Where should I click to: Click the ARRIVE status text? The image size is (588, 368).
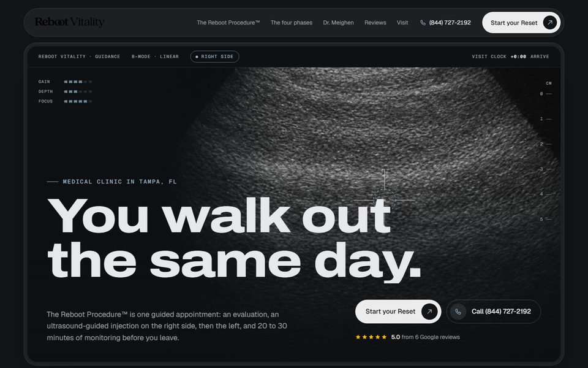point(540,56)
